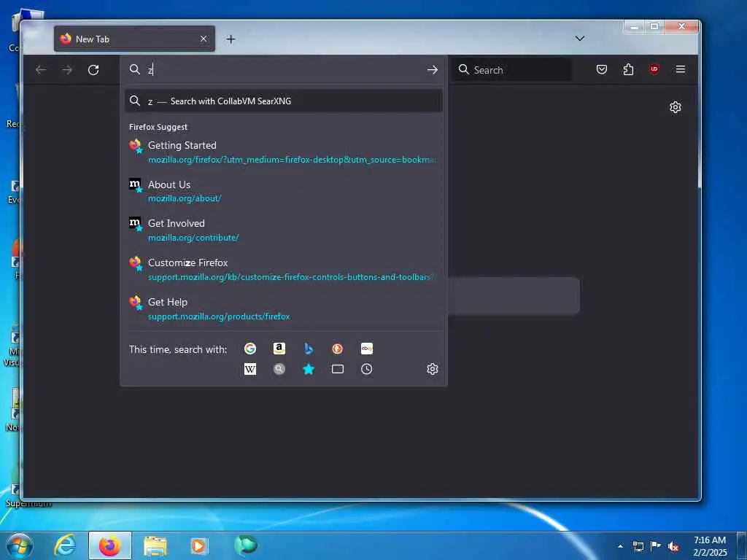Search only in Bookmarks star icon

(309, 369)
